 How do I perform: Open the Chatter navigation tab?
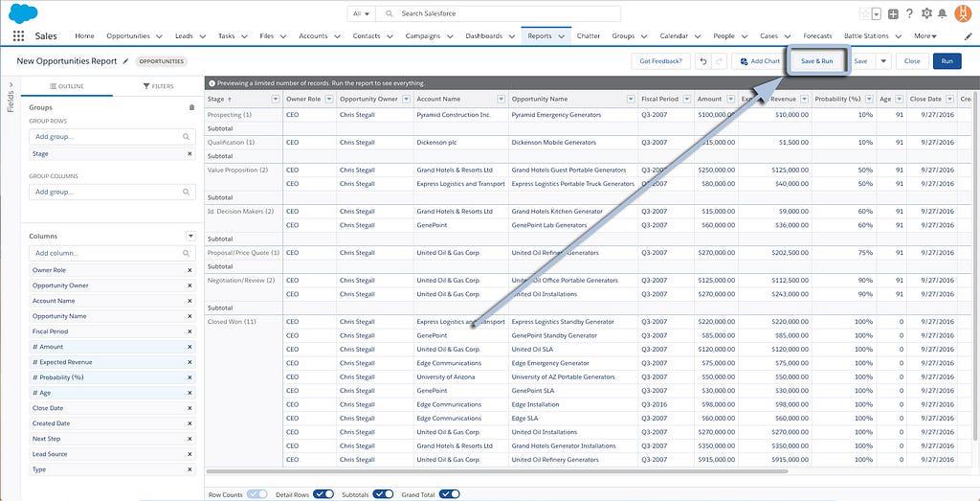tap(589, 36)
